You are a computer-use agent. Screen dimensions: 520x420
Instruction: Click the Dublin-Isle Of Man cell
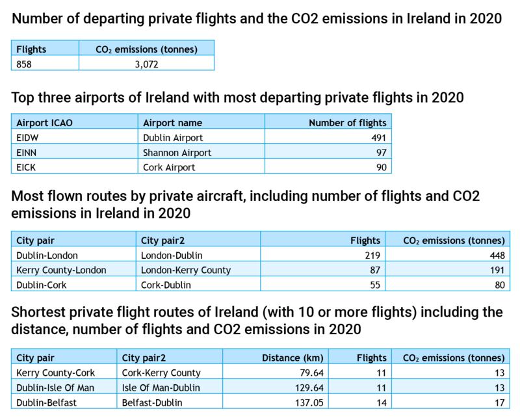point(54,387)
